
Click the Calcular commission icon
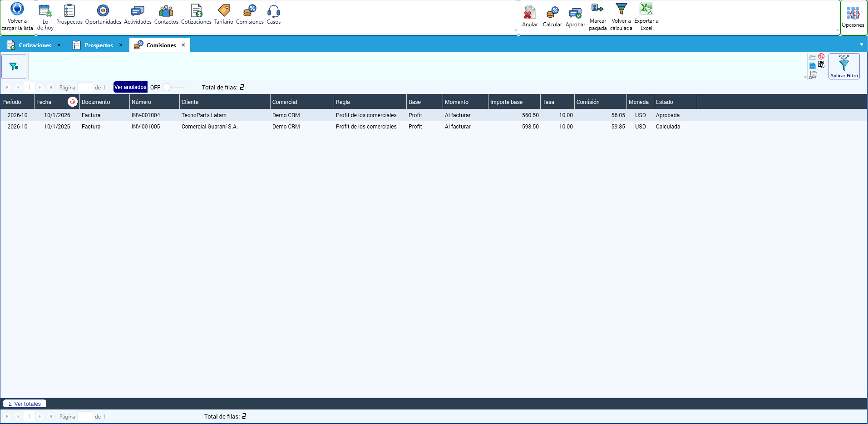click(x=552, y=13)
